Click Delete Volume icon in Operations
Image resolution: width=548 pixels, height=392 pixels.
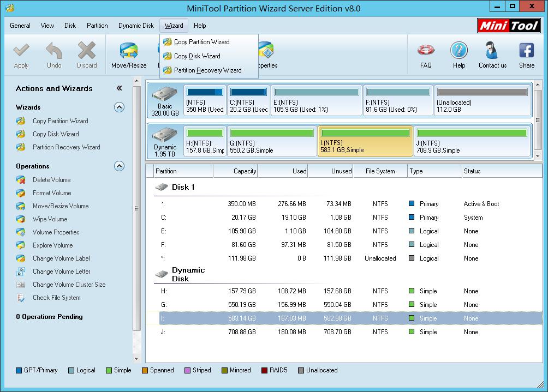[x=21, y=180]
